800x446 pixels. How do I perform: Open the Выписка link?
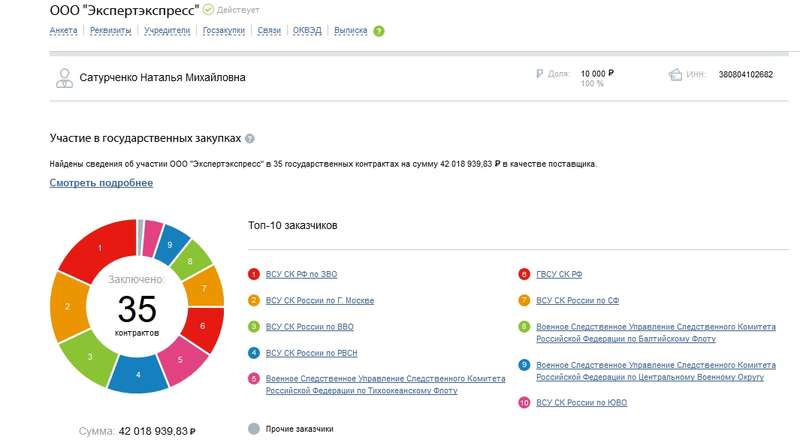[351, 31]
